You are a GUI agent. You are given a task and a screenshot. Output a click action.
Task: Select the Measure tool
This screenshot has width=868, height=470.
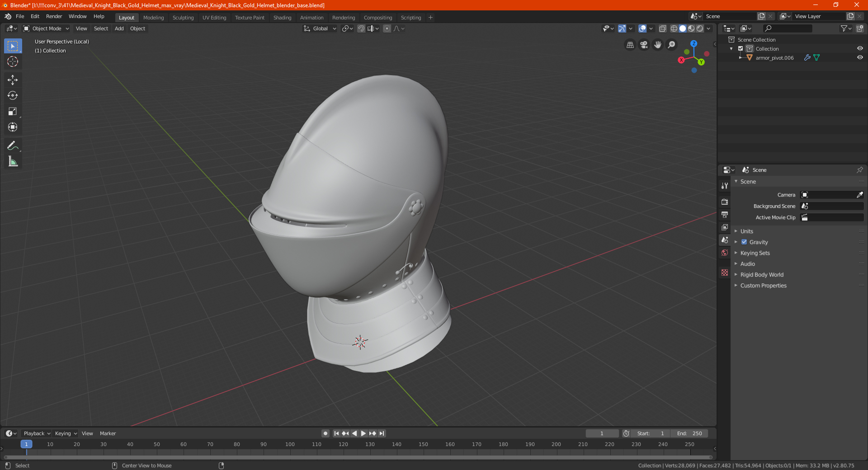pyautogui.click(x=13, y=161)
